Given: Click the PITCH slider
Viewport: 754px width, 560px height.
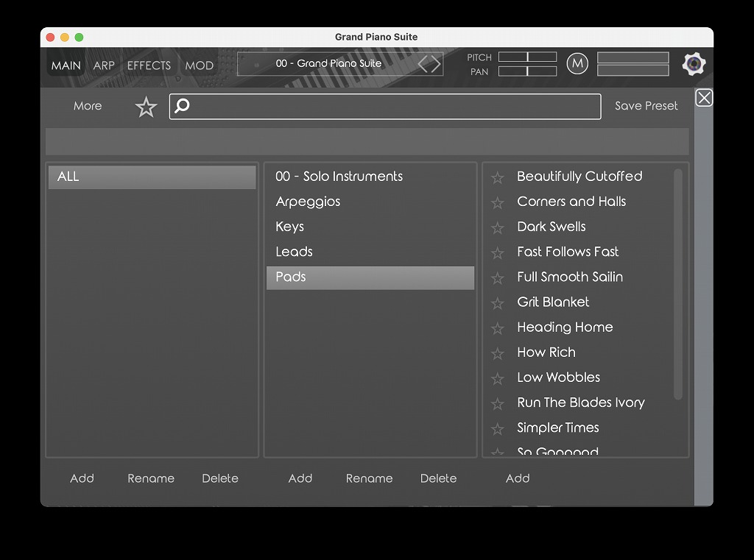Looking at the screenshot, I should click(527, 57).
